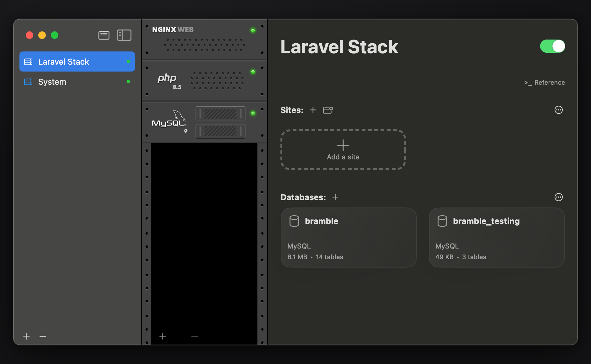Click the Add a site placeholder
This screenshot has width=591, height=364.
point(343,150)
